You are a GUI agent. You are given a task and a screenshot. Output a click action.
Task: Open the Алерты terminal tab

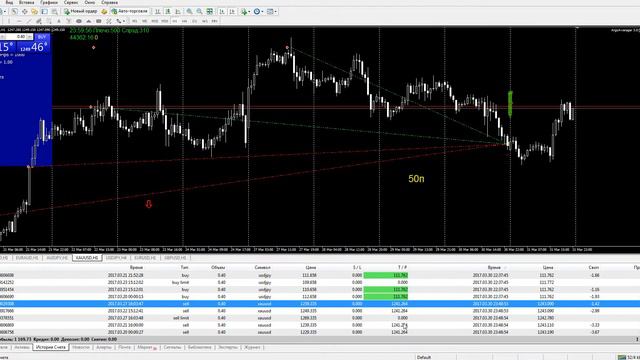click(x=104, y=347)
